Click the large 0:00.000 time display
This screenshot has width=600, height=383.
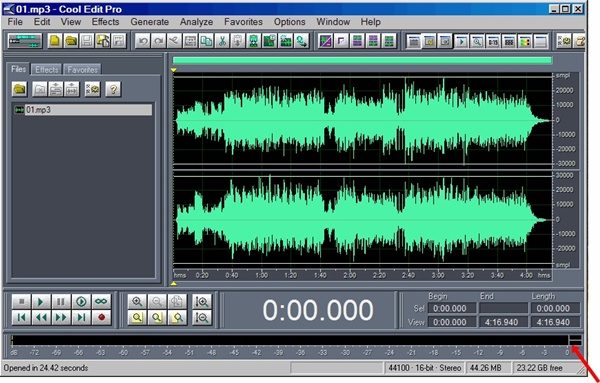point(318,310)
